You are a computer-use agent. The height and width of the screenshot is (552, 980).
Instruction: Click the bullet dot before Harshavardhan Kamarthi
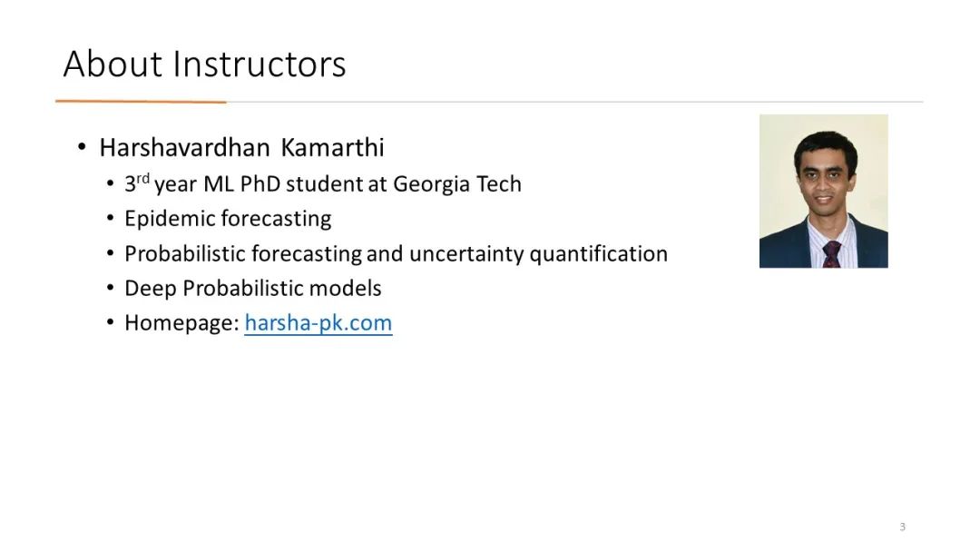82,148
